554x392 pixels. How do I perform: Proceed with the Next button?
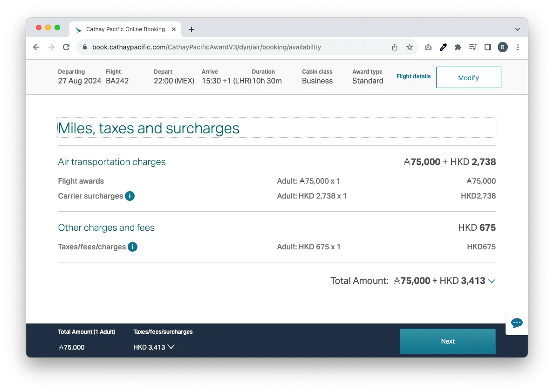tap(448, 341)
